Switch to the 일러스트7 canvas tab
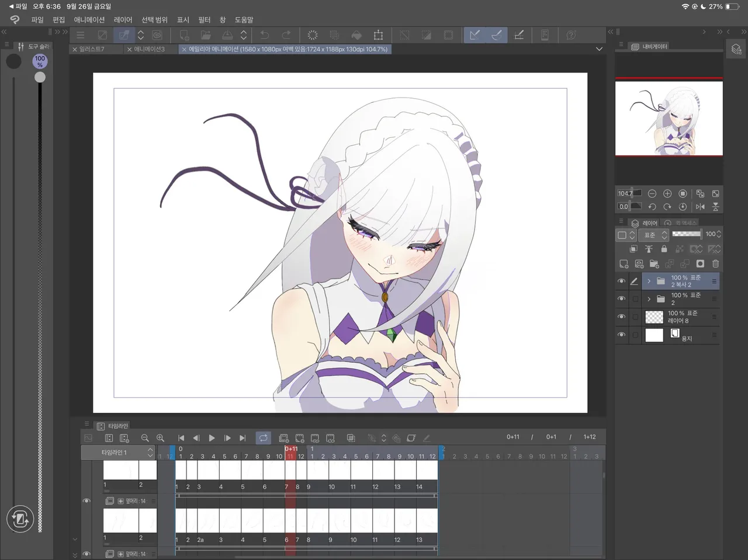This screenshot has height=560, width=748. point(92,49)
